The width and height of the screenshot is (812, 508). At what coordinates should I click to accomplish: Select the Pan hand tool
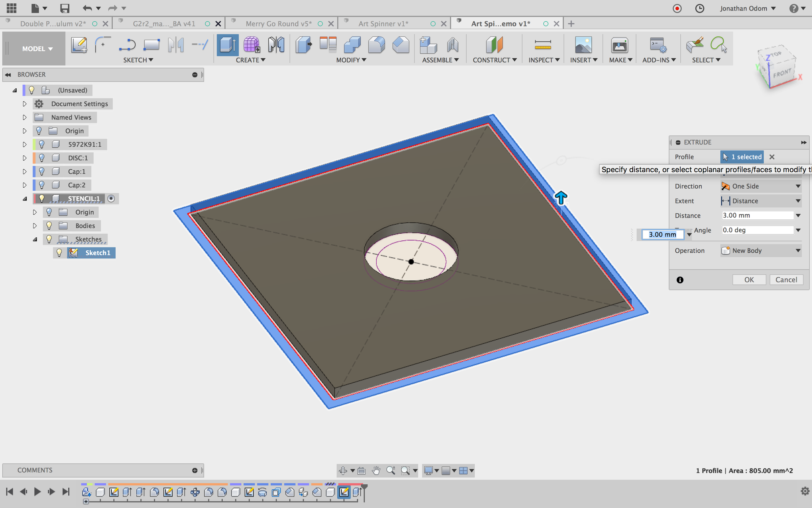(376, 470)
